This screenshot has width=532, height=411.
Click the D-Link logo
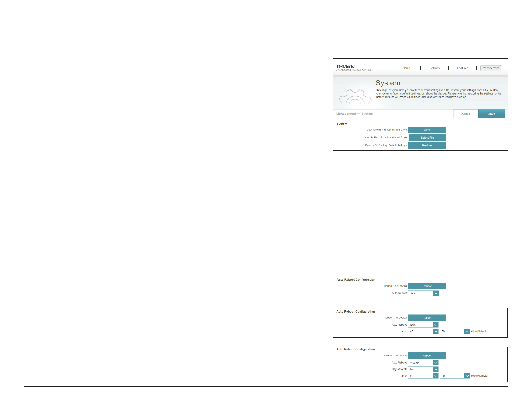pyautogui.click(x=345, y=66)
